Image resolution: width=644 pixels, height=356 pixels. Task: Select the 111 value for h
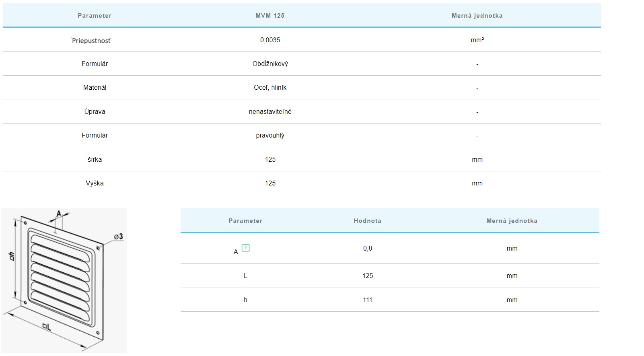coord(367,300)
